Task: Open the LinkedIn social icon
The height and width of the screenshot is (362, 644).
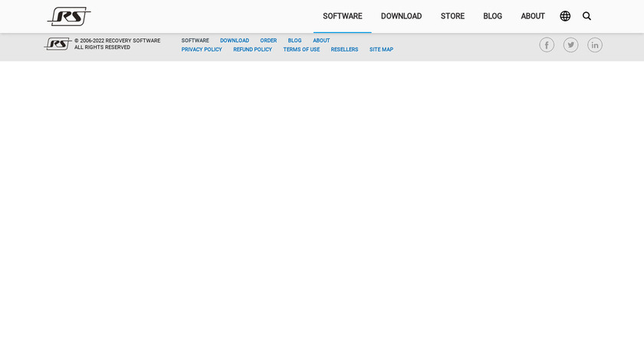Action: (x=595, y=44)
